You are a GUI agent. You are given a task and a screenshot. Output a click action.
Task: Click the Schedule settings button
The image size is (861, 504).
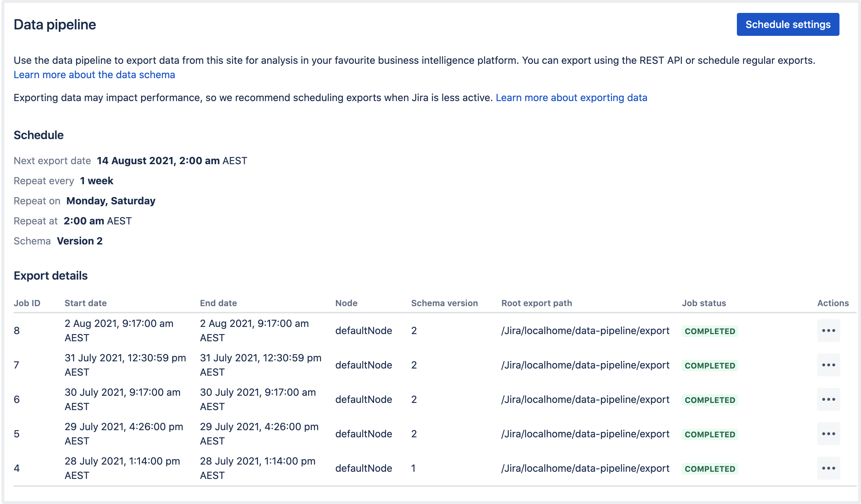click(x=788, y=24)
